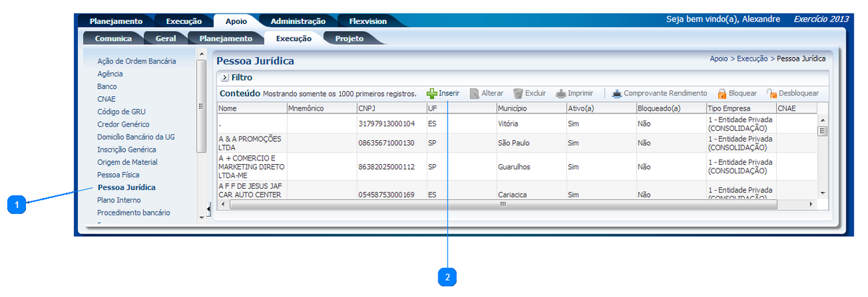Screen dimensions: 868x297
Task: Select the Projeto sub-tab
Action: [349, 38]
